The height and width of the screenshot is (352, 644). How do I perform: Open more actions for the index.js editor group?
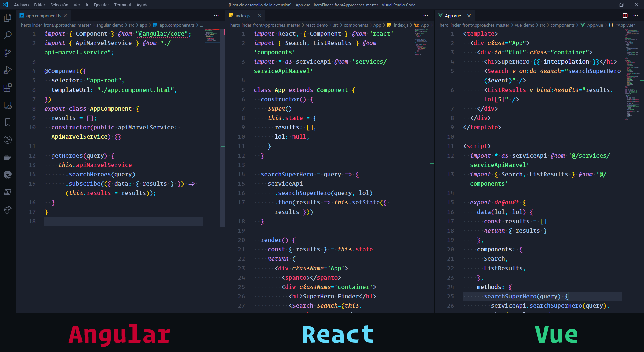[x=426, y=16]
